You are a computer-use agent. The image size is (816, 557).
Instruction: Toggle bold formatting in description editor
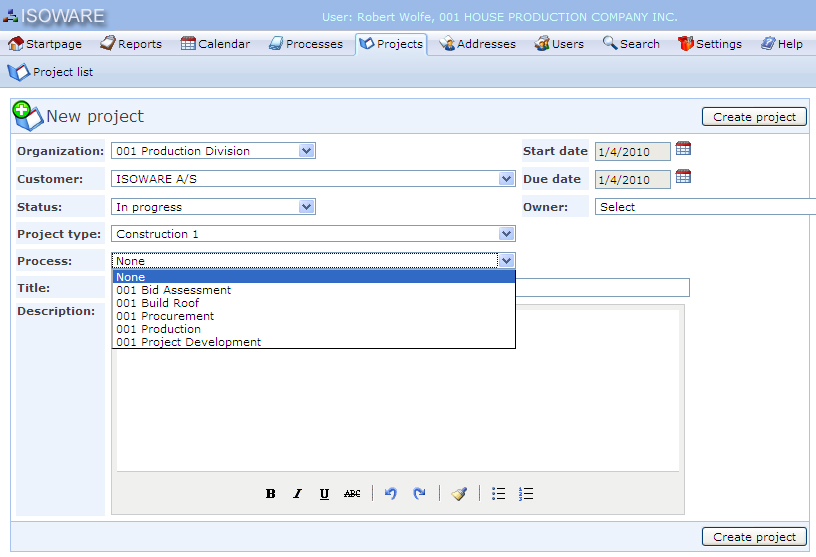pos(271,493)
